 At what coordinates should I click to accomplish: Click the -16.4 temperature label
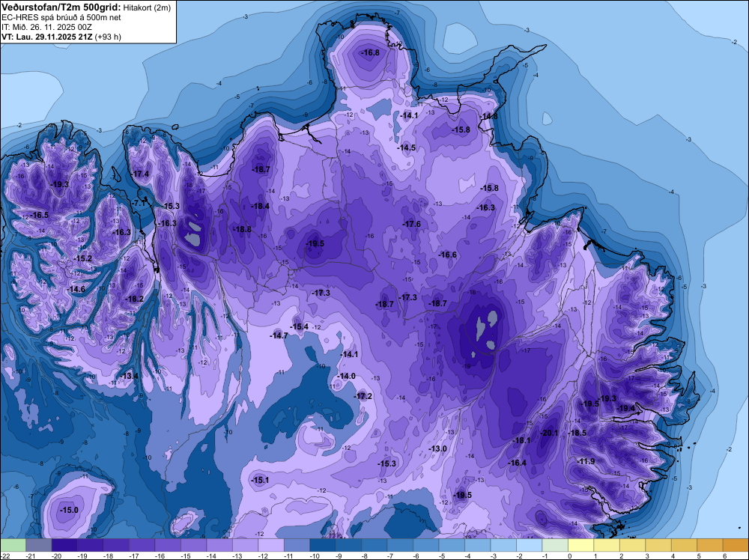[518, 463]
